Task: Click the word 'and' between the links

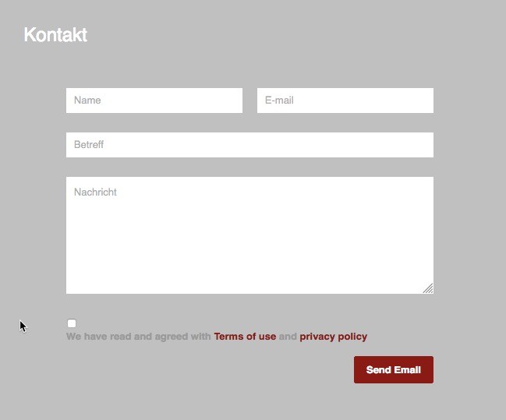Action: click(x=288, y=337)
